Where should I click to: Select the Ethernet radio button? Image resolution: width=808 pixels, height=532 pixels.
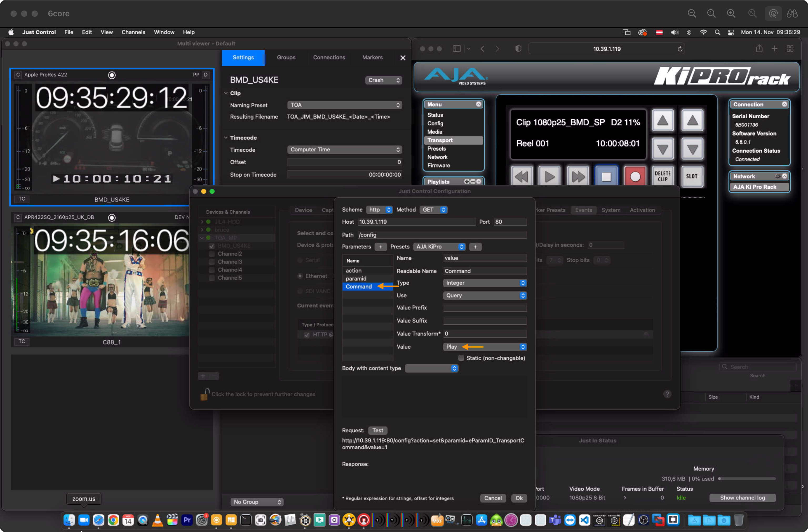(x=300, y=276)
